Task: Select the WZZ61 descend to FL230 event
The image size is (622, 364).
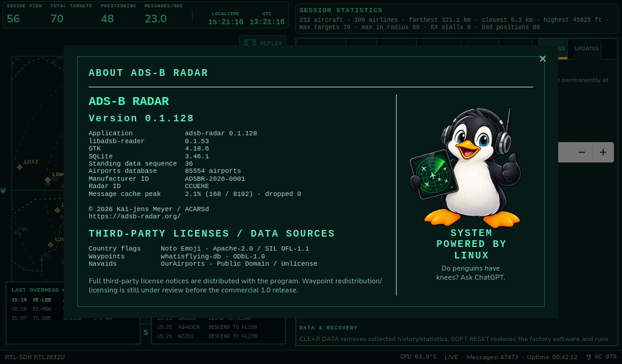Action: [x=207, y=337]
